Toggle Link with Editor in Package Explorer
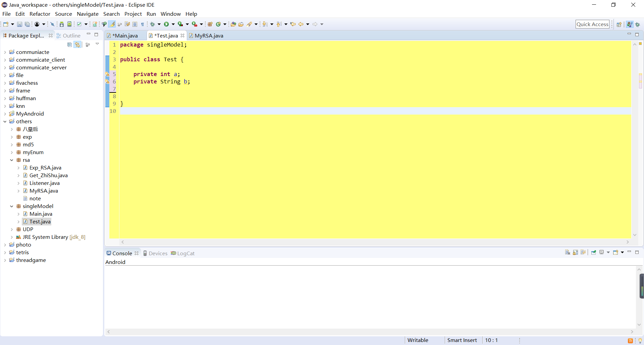Screen dimensions: 644x345 (x=77, y=45)
